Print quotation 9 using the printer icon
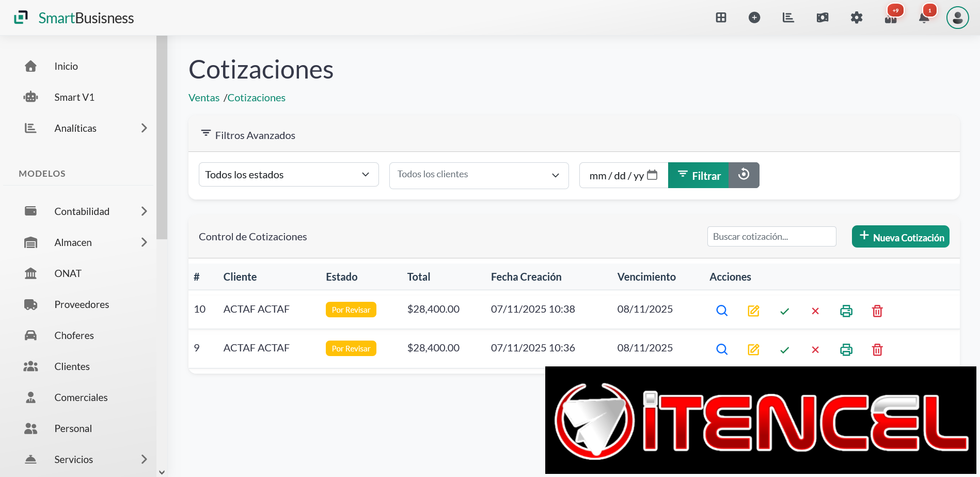Viewport: 980px width, 477px height. pos(846,349)
